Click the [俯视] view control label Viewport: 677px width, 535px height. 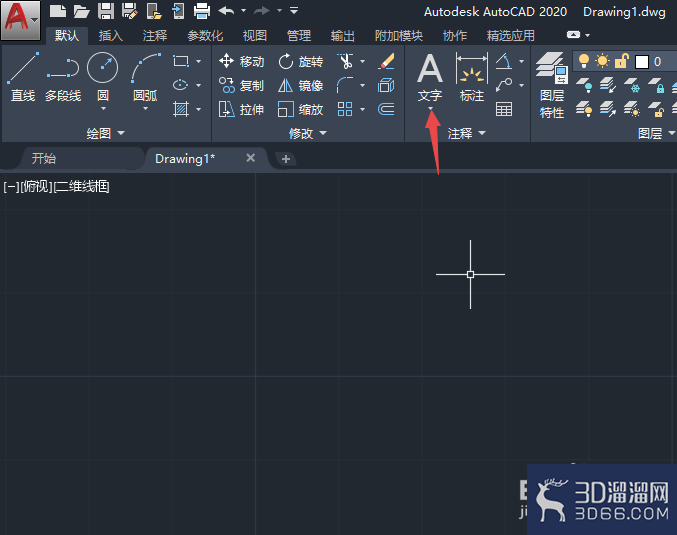point(37,187)
